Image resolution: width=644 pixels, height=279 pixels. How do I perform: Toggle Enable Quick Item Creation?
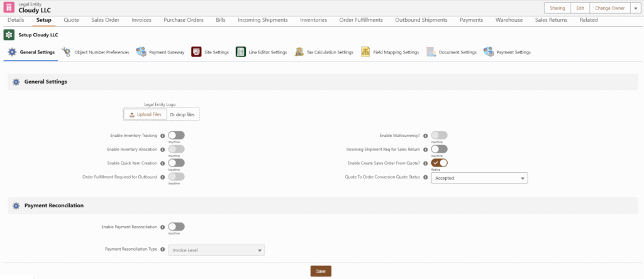point(176,163)
